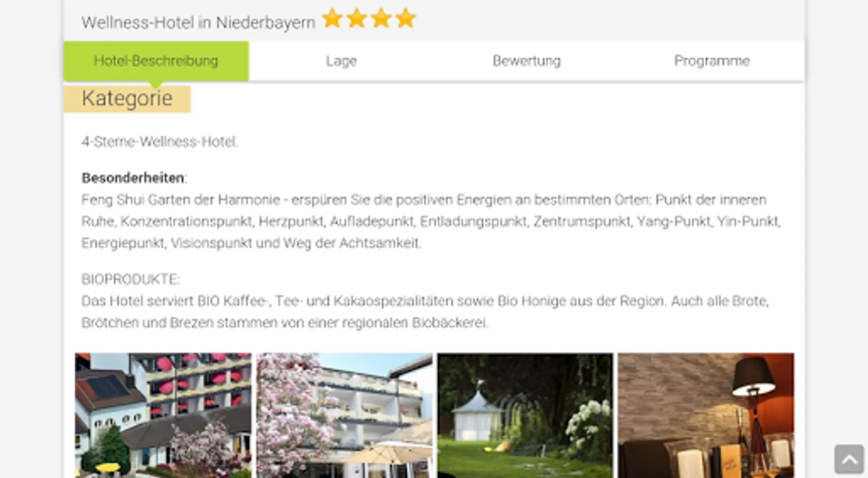Image resolution: width=868 pixels, height=478 pixels.
Task: Click the second gold star rating icon
Action: [x=357, y=19]
